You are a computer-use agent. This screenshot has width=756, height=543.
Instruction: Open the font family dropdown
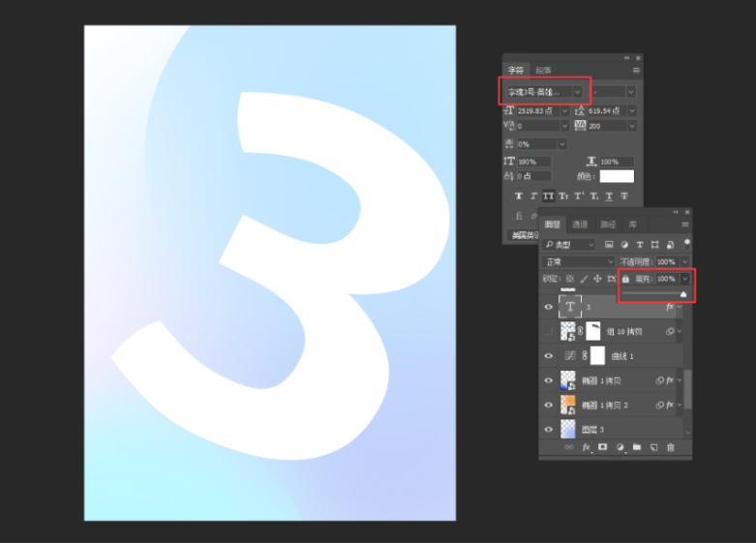click(578, 91)
